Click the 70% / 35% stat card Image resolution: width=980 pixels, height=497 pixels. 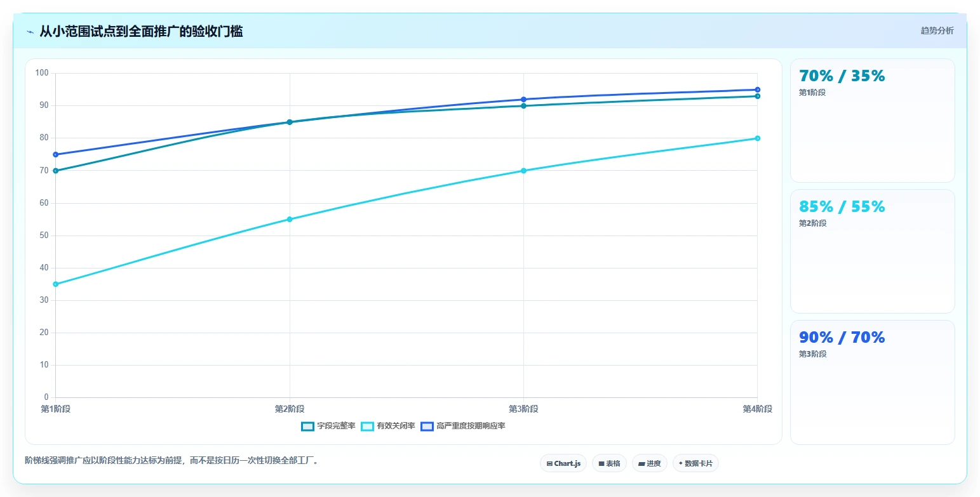click(872, 121)
